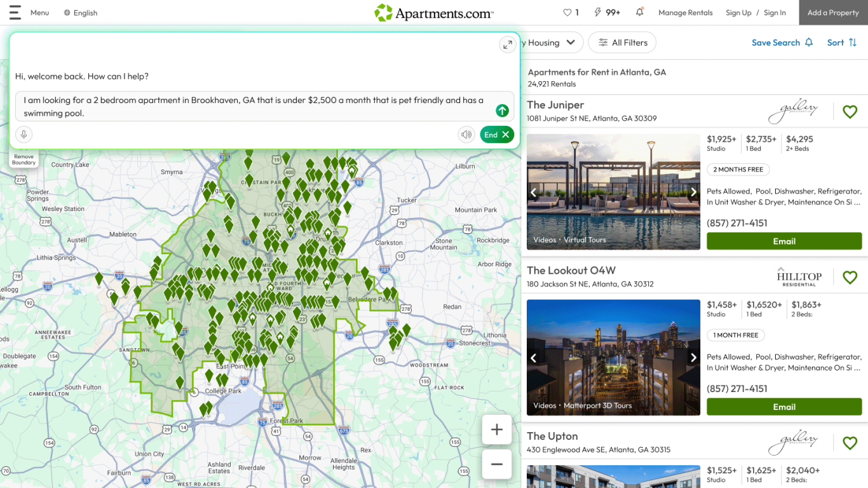Open the notifications bell icon

coord(639,12)
